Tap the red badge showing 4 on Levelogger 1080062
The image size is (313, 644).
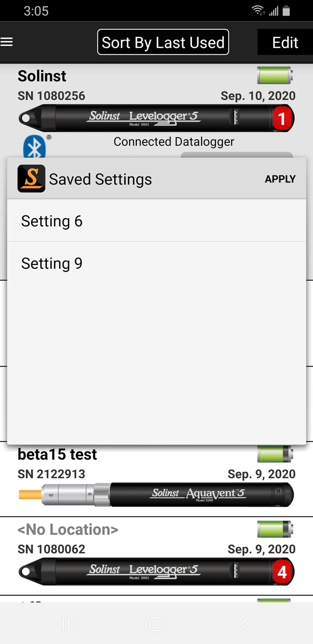click(282, 572)
